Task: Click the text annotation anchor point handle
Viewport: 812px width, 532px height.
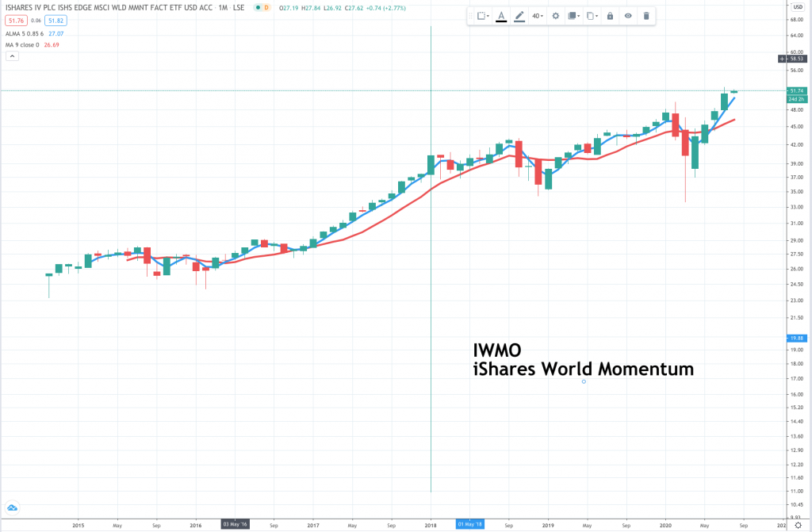Action: pos(584,382)
